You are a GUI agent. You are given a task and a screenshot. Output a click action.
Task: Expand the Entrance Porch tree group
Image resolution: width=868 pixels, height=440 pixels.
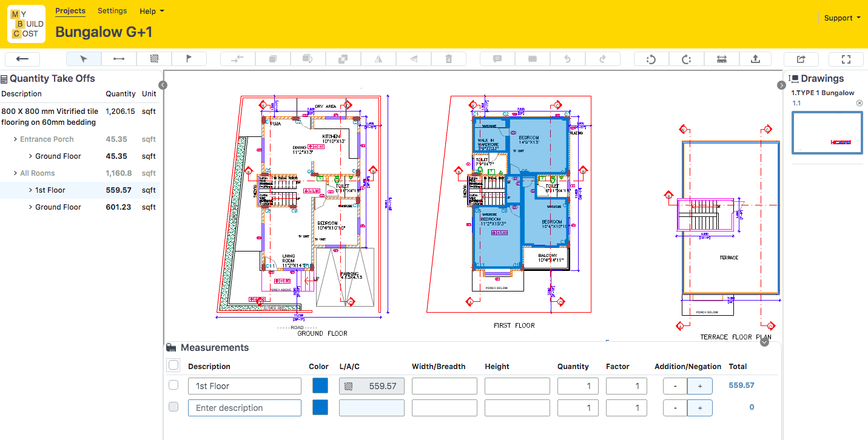click(15, 139)
